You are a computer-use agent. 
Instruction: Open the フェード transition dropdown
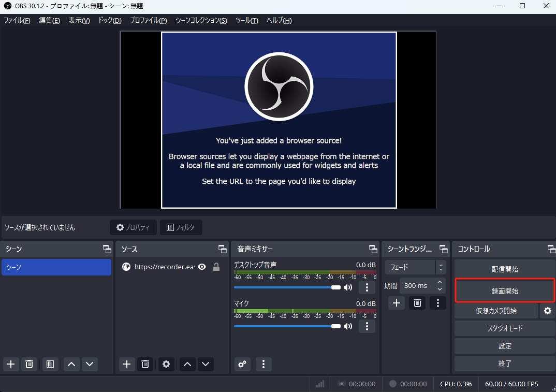415,267
